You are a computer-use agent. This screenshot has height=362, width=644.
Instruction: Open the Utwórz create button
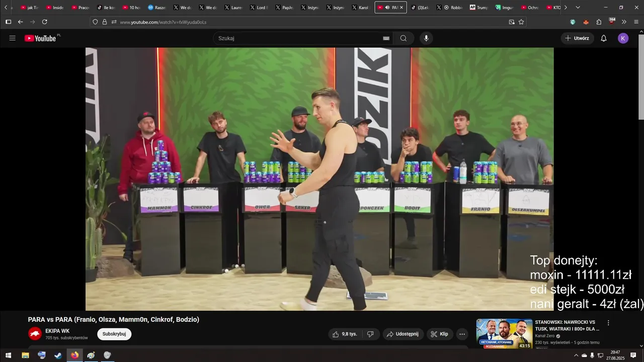(x=577, y=38)
